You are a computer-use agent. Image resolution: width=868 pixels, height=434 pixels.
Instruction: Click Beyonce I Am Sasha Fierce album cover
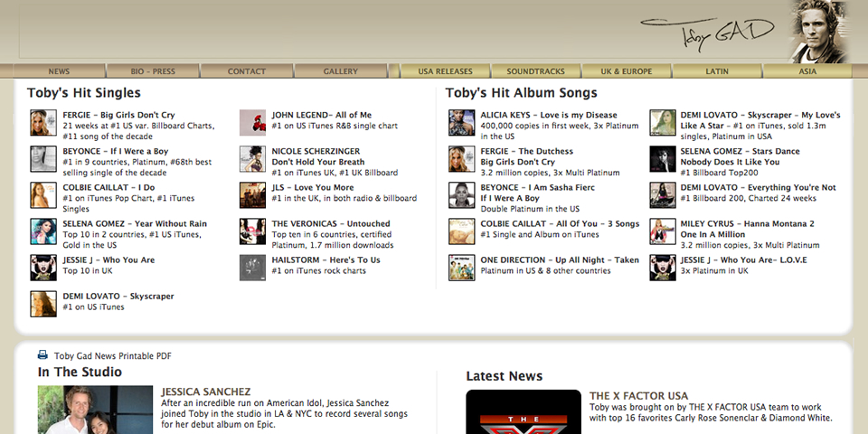(462, 195)
